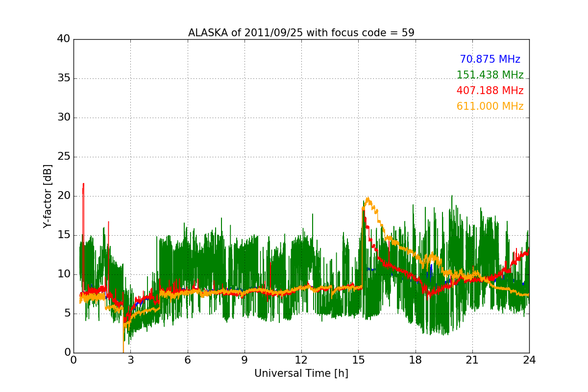588x392 pixels.
Task: Click x-axis tick label 24
Action: coord(529,360)
